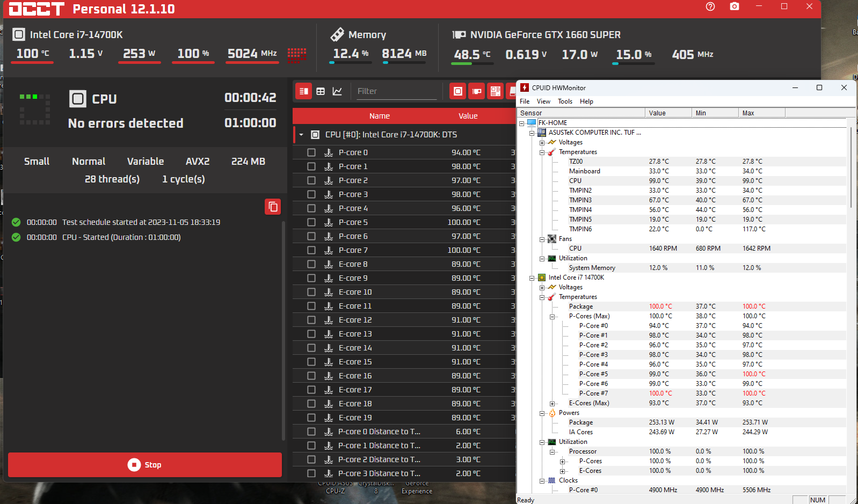The image size is (858, 504).
Task: Collapse the P-Cores (Max) temperatures node
Action: point(552,316)
